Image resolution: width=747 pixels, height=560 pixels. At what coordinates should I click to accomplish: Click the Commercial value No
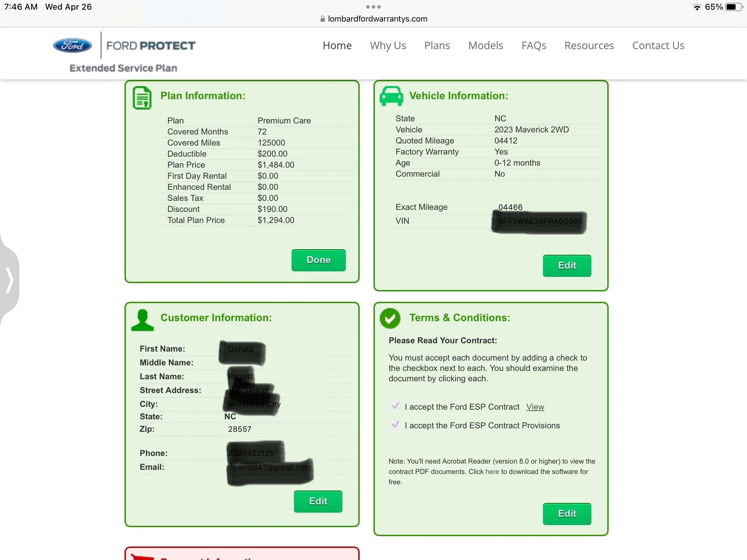(x=500, y=174)
